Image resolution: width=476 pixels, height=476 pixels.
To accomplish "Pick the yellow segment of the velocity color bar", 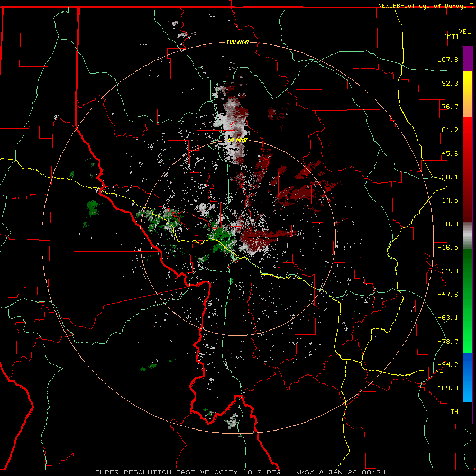I will click(x=467, y=94).
